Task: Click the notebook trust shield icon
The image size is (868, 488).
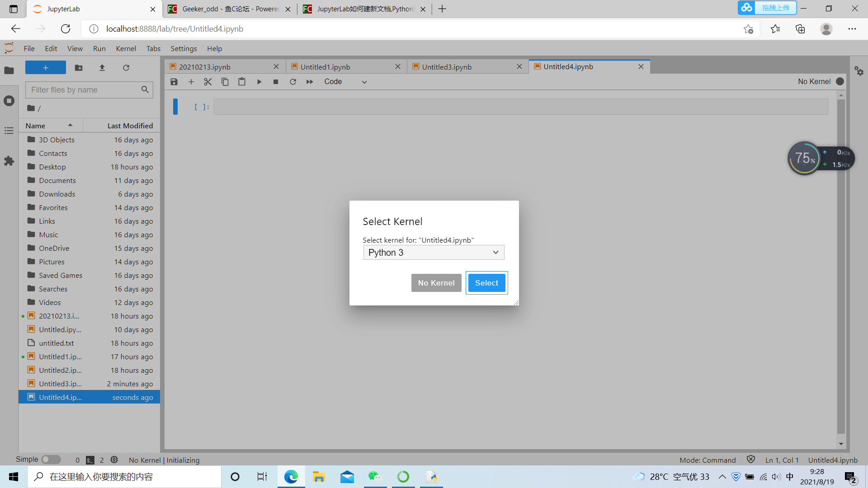Action: (751, 460)
